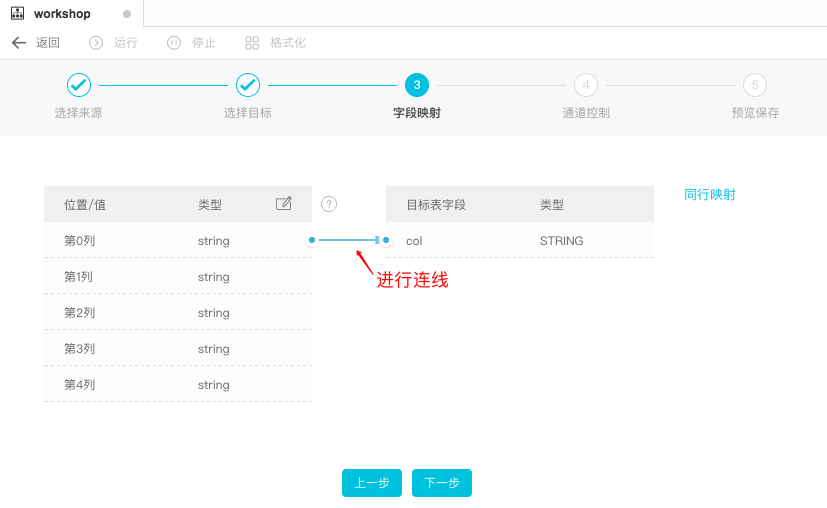Click step 3 circle 字段映射
This screenshot has height=508, width=827.
point(417,85)
